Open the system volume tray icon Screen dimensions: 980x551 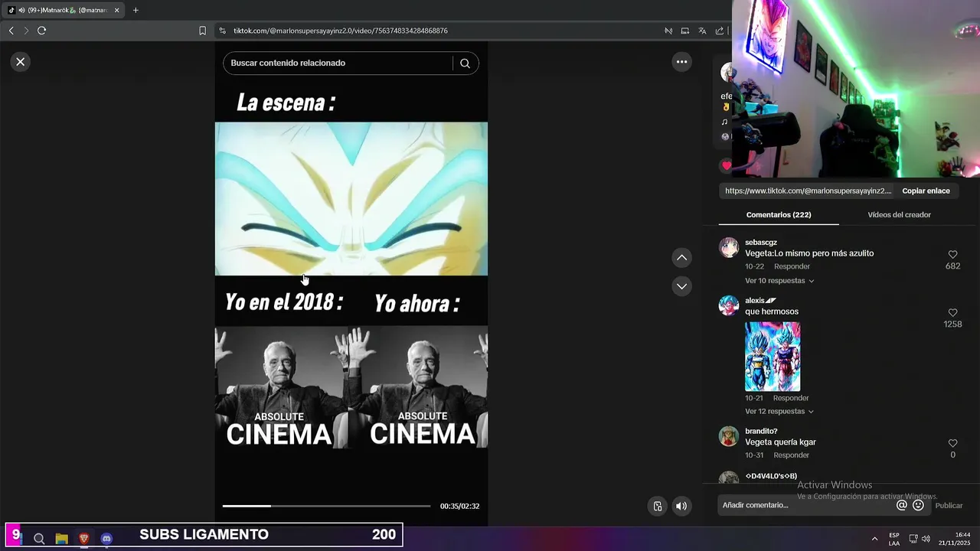[926, 539]
